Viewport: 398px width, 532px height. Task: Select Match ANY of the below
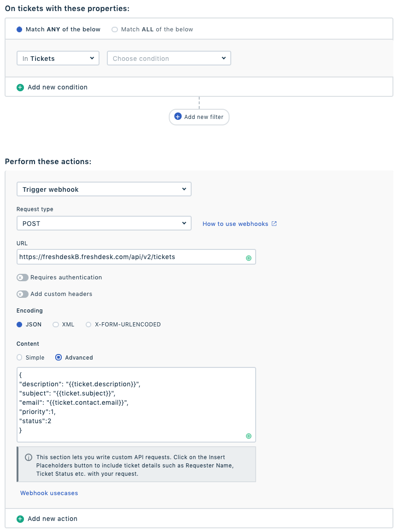pyautogui.click(x=19, y=30)
